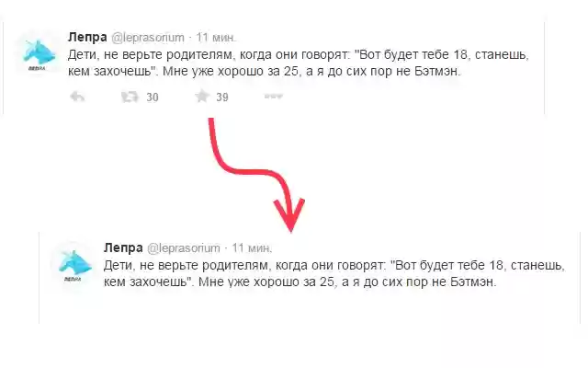This screenshot has height=368, width=588.
Task: Click the favorites count 39
Action: coord(222,98)
